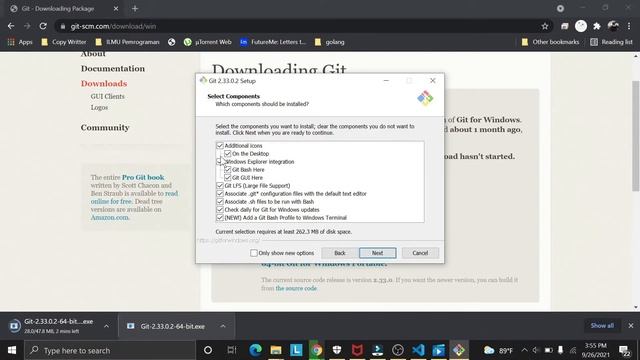
Task: Open the µTorrent Web bookmark
Action: click(x=207, y=42)
